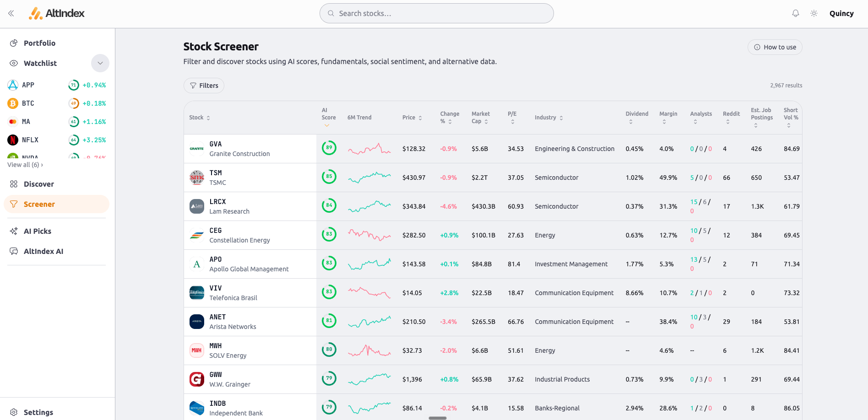This screenshot has height=420, width=868.
Task: Open the notifications bell
Action: click(x=796, y=13)
